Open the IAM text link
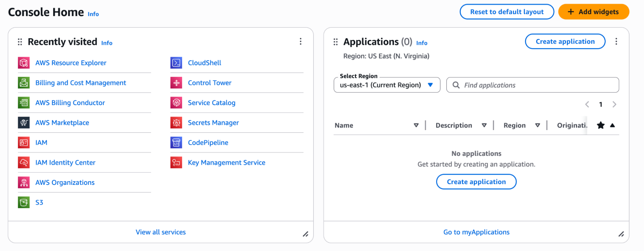 click(x=41, y=143)
